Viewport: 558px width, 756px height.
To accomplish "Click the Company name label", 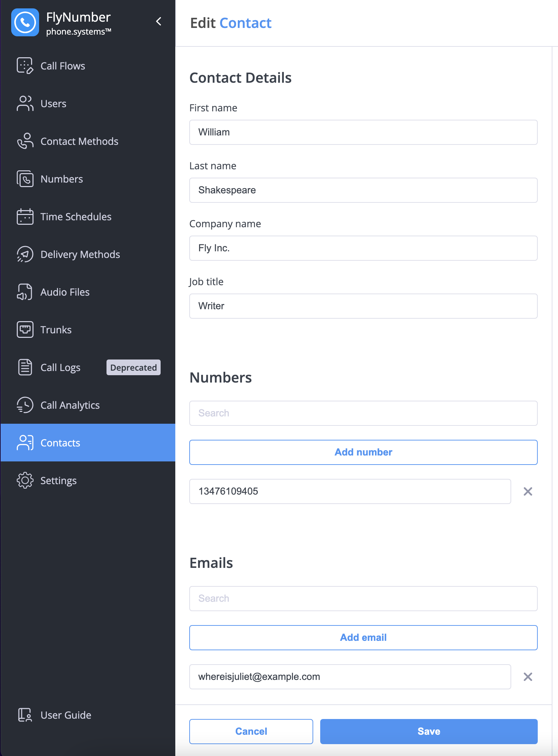I will pyautogui.click(x=225, y=224).
